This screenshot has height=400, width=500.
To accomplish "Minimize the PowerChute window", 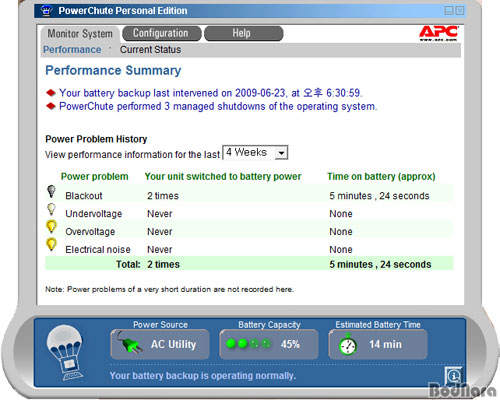I will click(x=449, y=11).
